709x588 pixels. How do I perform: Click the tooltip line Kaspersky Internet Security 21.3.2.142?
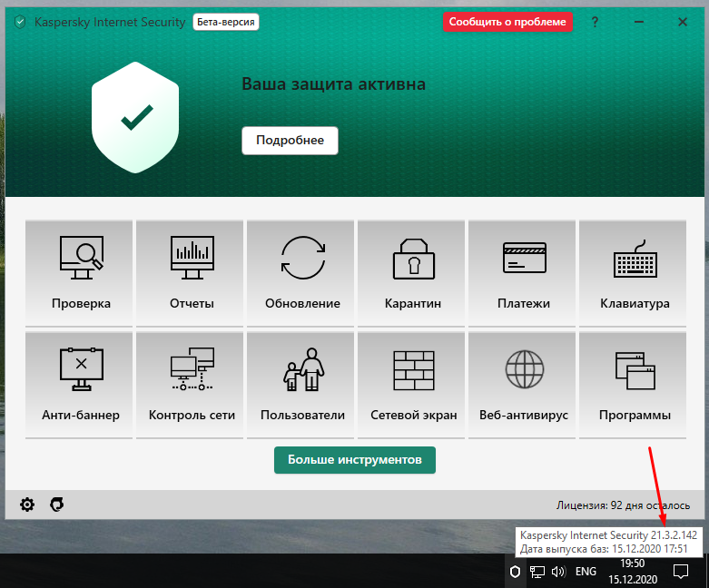pyautogui.click(x=608, y=535)
